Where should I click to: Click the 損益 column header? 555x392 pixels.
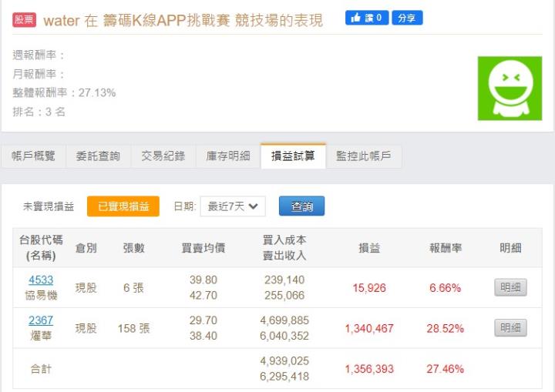pyautogui.click(x=369, y=248)
